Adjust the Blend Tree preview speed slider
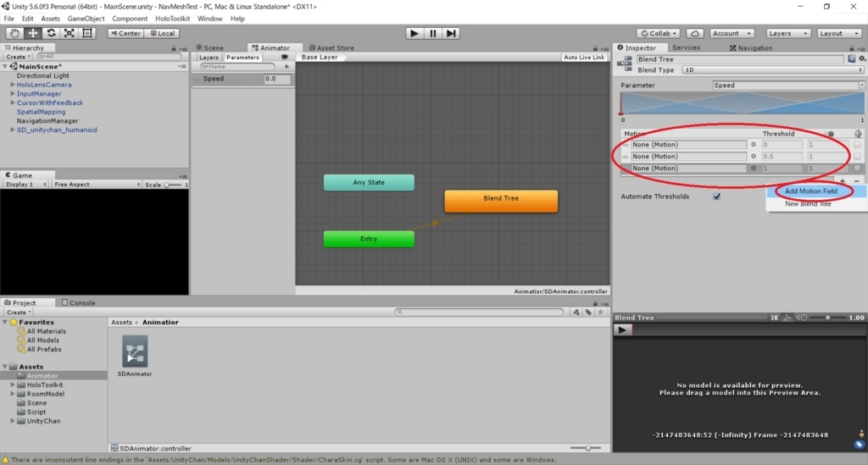Viewport: 868px width, 465px height. (x=827, y=318)
